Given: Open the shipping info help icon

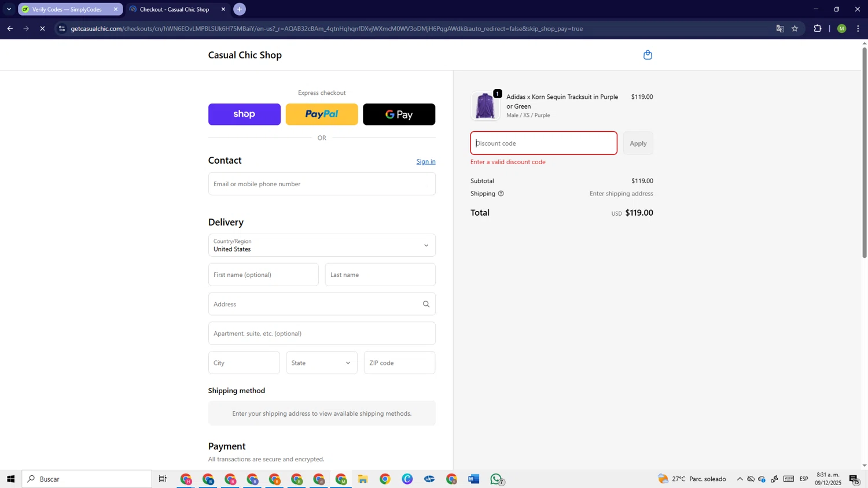Looking at the screenshot, I should pyautogui.click(x=501, y=194).
